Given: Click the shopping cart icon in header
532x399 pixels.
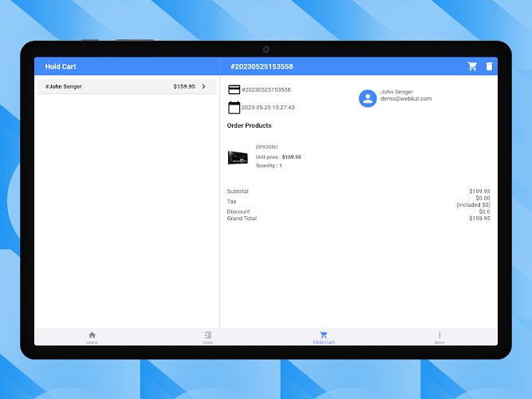Looking at the screenshot, I should pos(472,66).
